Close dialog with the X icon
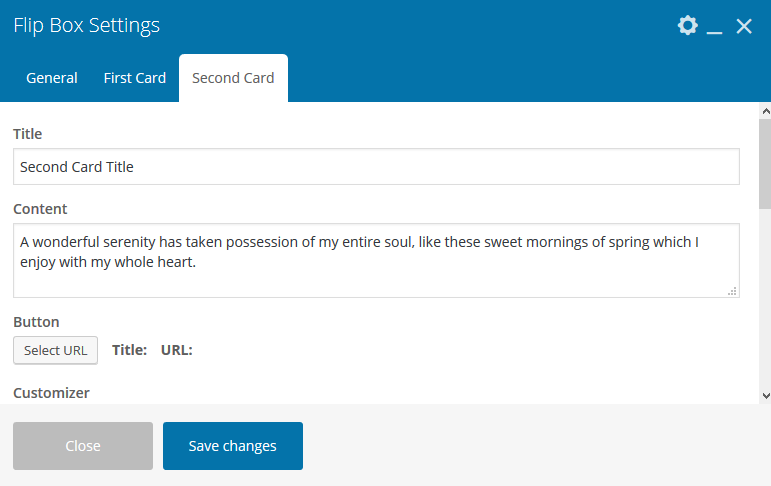 pos(744,27)
